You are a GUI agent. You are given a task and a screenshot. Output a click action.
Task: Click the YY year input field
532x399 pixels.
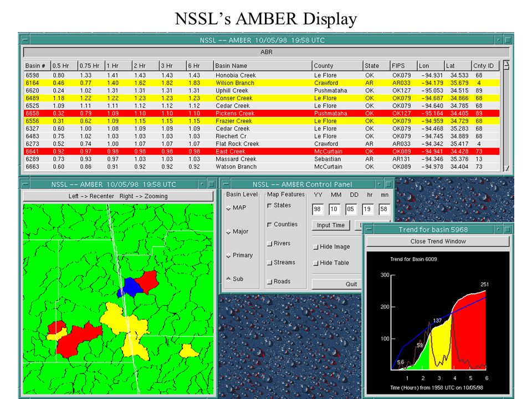coord(318,209)
